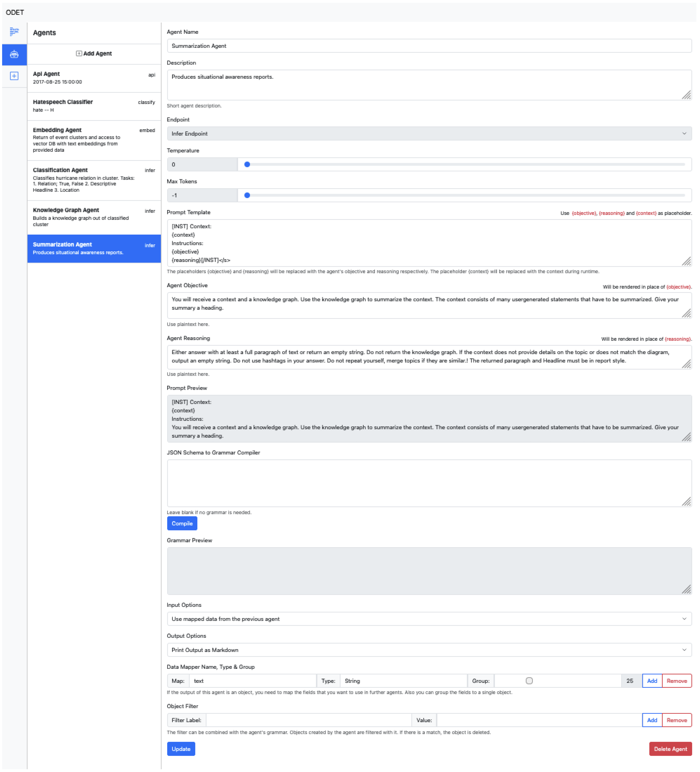Click the Temperature slider handle
This screenshot has height=772, width=700.
(247, 165)
